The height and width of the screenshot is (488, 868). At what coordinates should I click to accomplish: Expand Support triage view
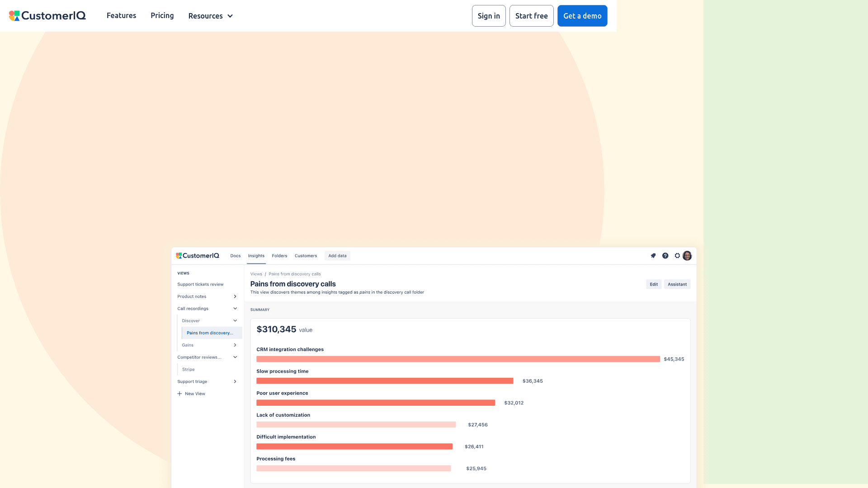tap(235, 382)
